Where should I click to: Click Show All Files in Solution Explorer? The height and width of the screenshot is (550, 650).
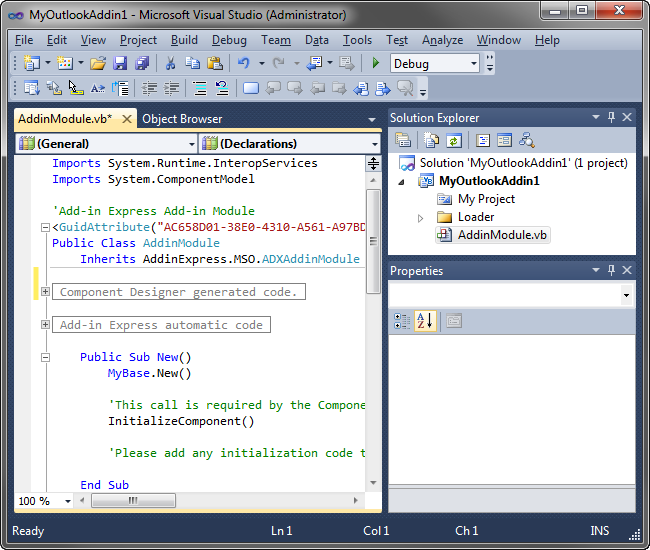tap(432, 140)
